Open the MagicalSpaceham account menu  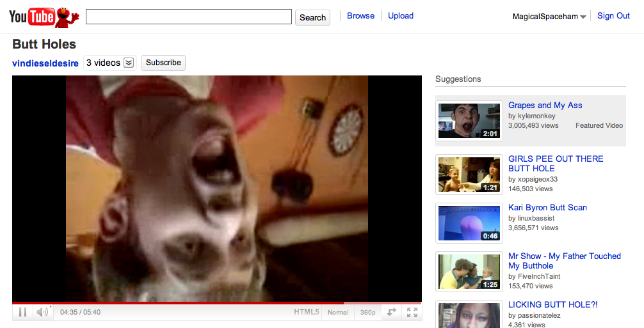point(549,17)
